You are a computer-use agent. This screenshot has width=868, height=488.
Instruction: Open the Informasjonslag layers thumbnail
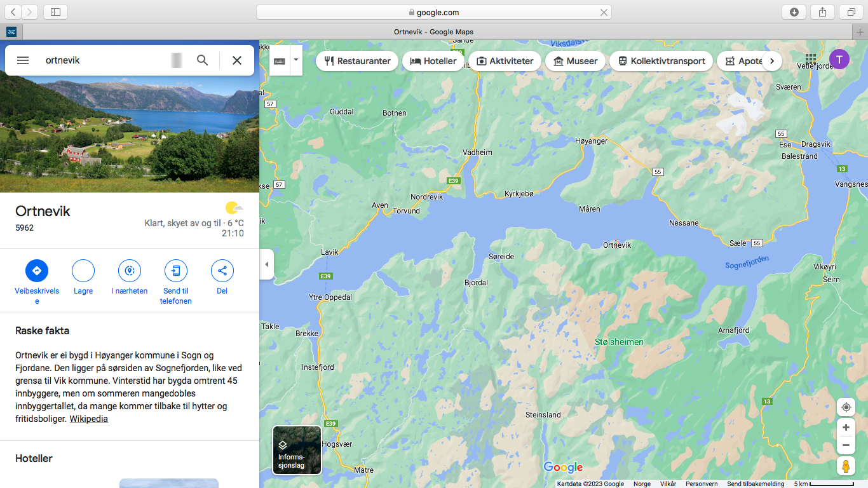[x=297, y=450]
